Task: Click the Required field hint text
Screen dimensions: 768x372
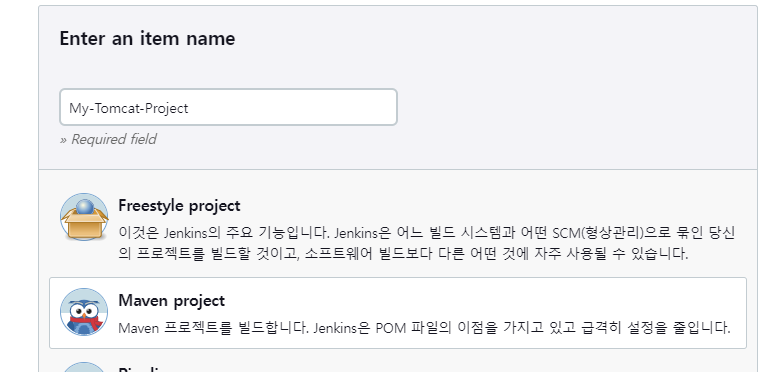Action: (x=108, y=140)
